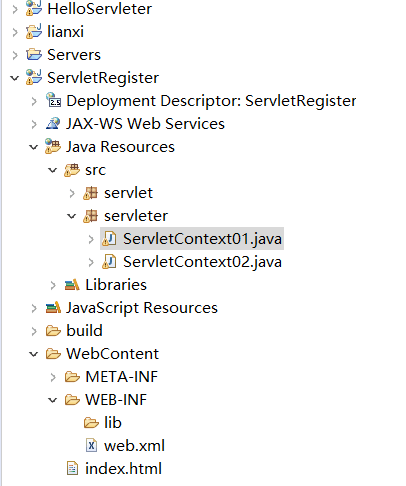Viewport: 406px width, 486px height.
Task: Expand the servlet package
Action: pos(72,193)
